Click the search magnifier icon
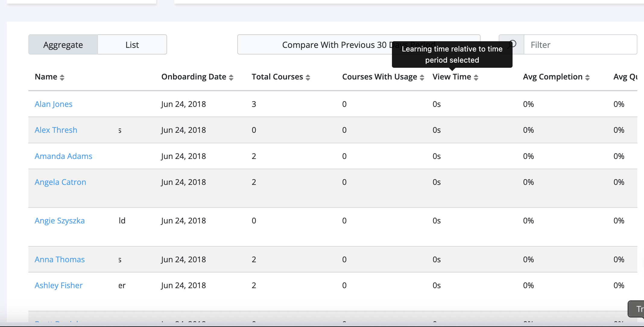This screenshot has width=644, height=327. pyautogui.click(x=512, y=45)
